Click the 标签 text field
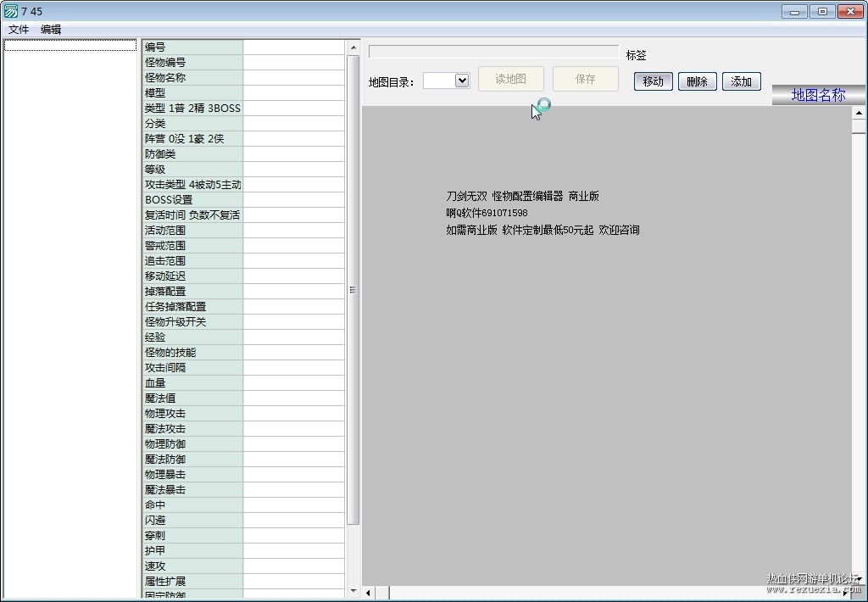Screen dimensions: 868x602 494,52
